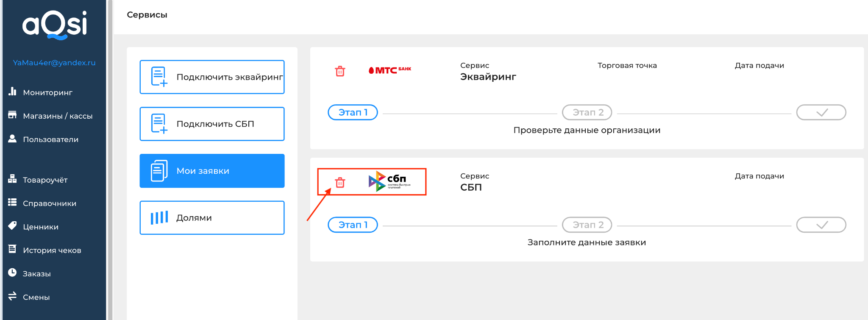This screenshot has width=868, height=320.
Task: Select Этап 1 of acquiring request
Action: 353,112
